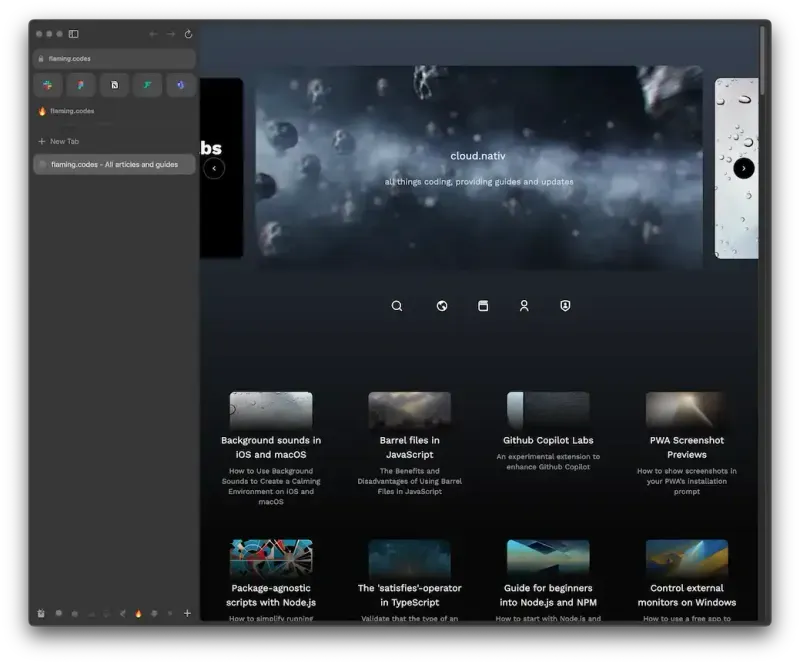Viewport: 800px width, 664px height.
Task: Expand the flaming.codes space header
Action: [70, 111]
